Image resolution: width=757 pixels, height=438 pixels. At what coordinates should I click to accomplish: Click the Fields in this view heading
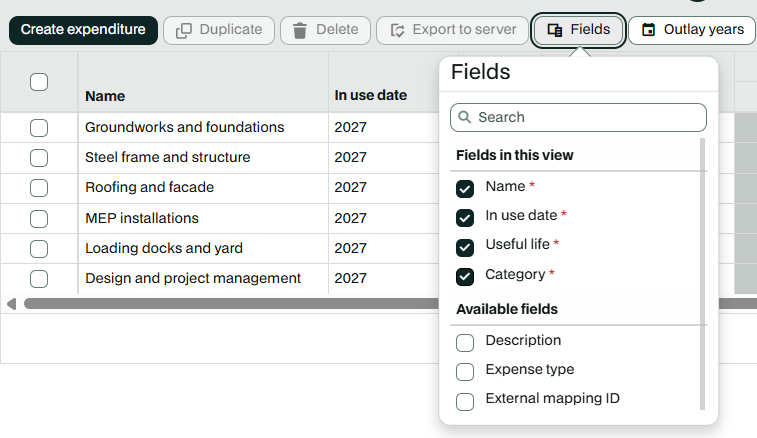pos(515,155)
